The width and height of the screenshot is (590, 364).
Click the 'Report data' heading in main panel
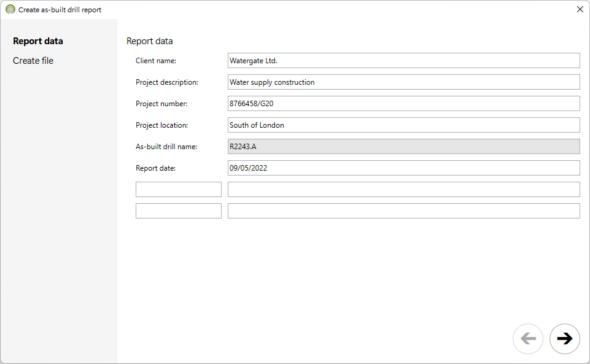[x=149, y=41]
